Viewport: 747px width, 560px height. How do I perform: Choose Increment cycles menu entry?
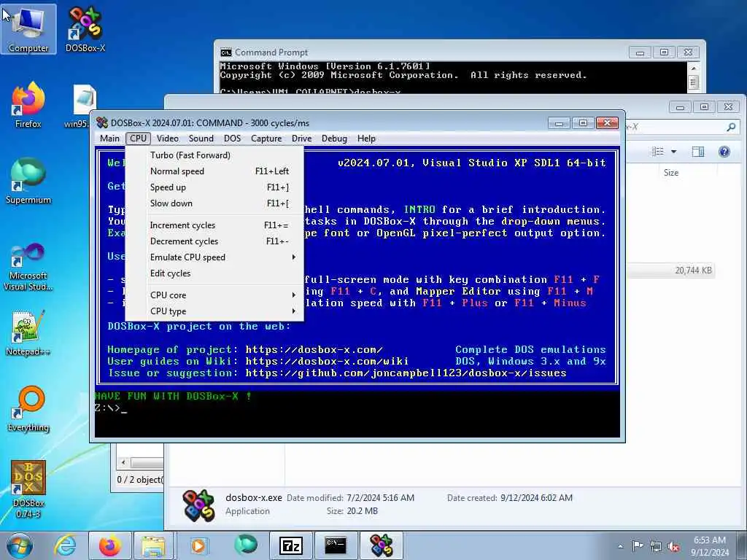(214, 225)
